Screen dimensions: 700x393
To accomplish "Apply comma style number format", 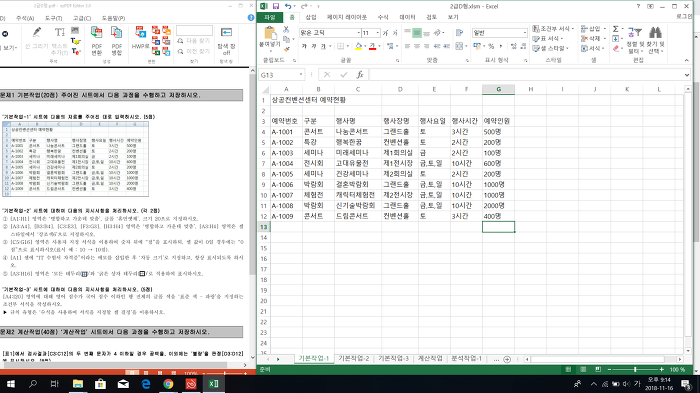I will pyautogui.click(x=500, y=46).
